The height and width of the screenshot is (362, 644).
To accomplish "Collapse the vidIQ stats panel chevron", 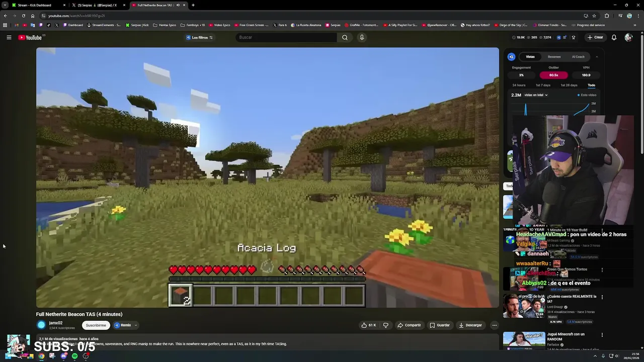I will 597,57.
